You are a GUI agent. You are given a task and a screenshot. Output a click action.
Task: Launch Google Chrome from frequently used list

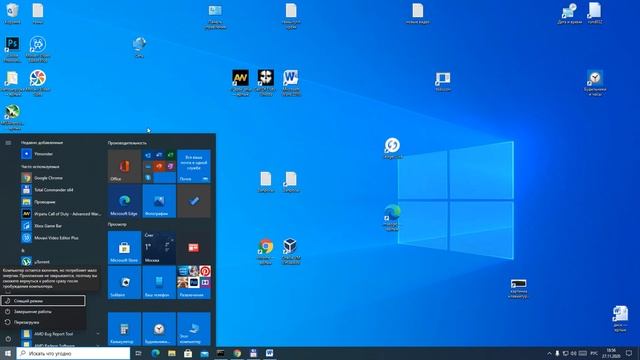click(61, 178)
